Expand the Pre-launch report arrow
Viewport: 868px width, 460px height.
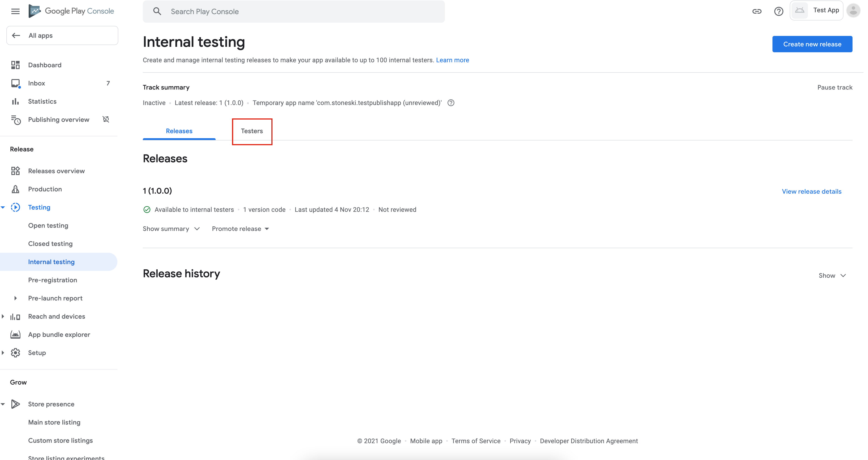pyautogui.click(x=15, y=298)
